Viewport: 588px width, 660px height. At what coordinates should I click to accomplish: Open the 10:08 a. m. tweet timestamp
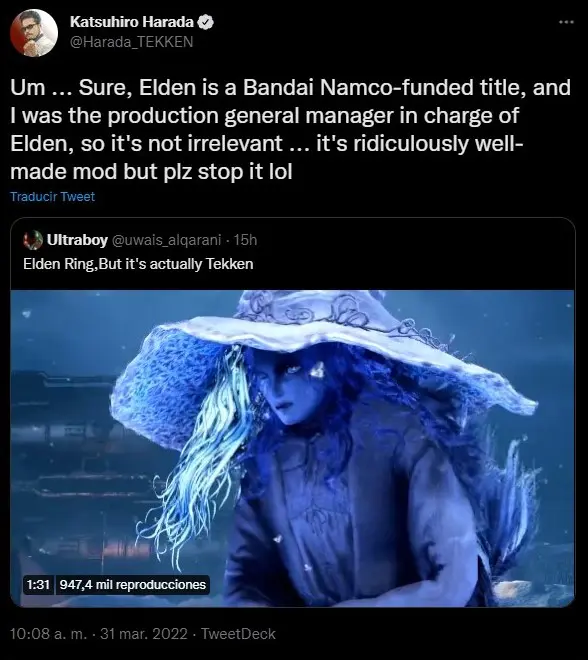(x=48, y=634)
